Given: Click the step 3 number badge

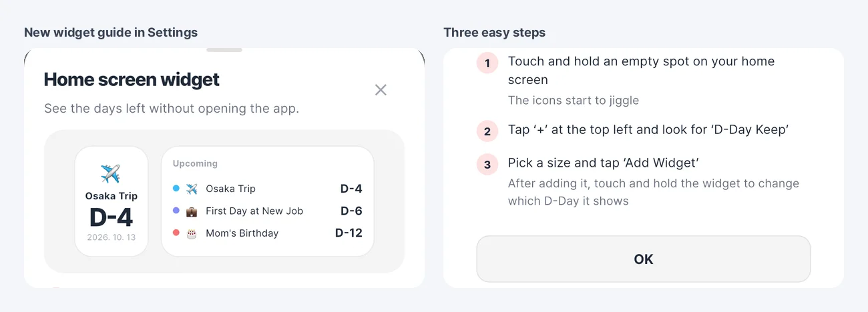Looking at the screenshot, I should tap(487, 165).
